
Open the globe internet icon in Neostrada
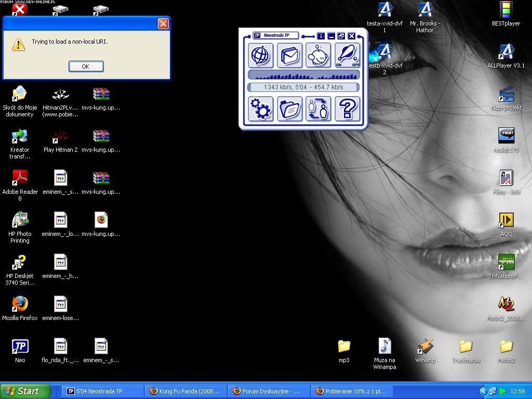tap(261, 55)
